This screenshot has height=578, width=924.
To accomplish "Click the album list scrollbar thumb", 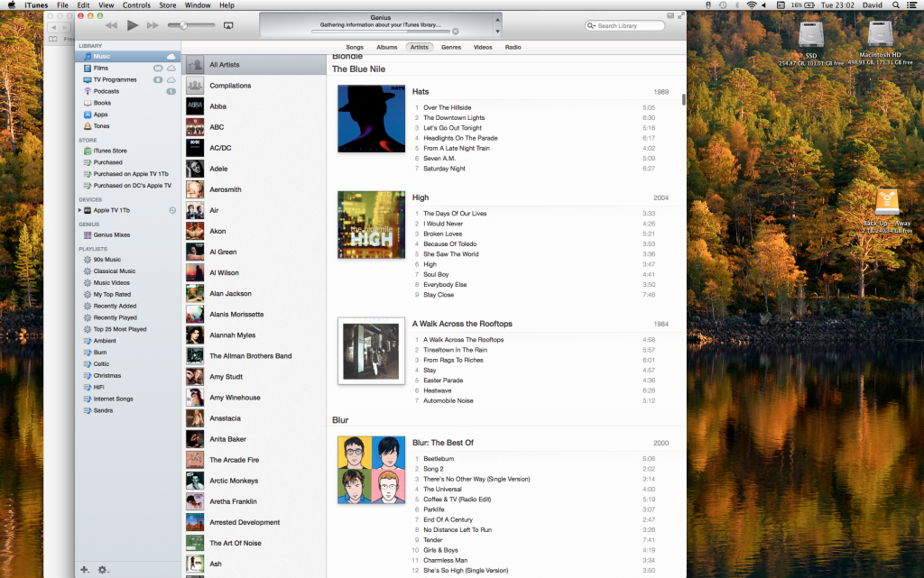I will pyautogui.click(x=684, y=99).
